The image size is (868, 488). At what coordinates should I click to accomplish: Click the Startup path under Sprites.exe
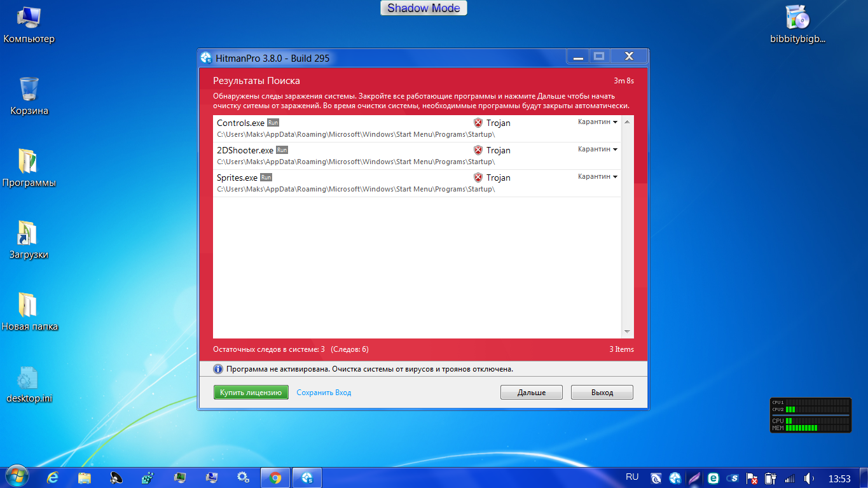tap(356, 189)
